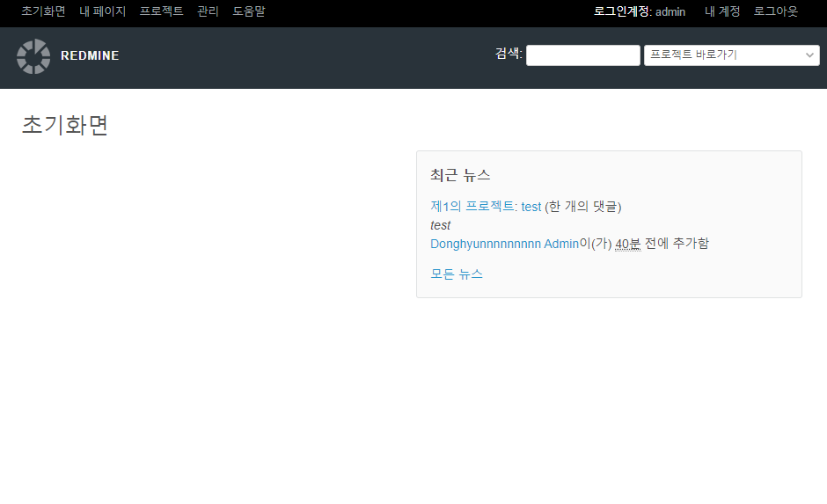Open the 초기화면 menu item
827x504 pixels.
43,11
